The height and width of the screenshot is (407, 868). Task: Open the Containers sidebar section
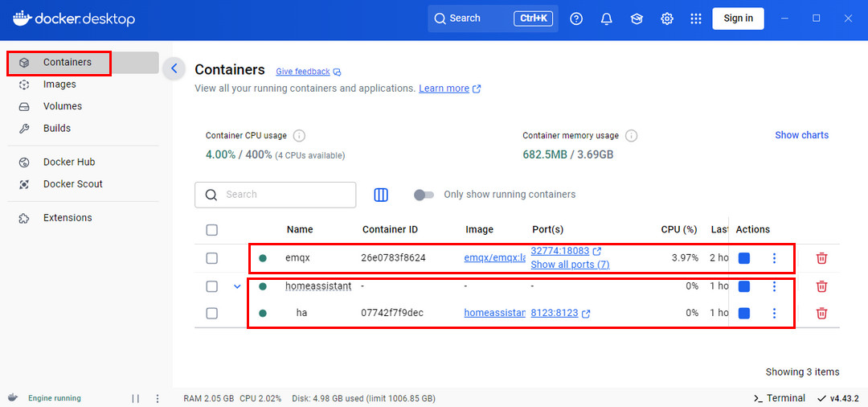(83, 63)
